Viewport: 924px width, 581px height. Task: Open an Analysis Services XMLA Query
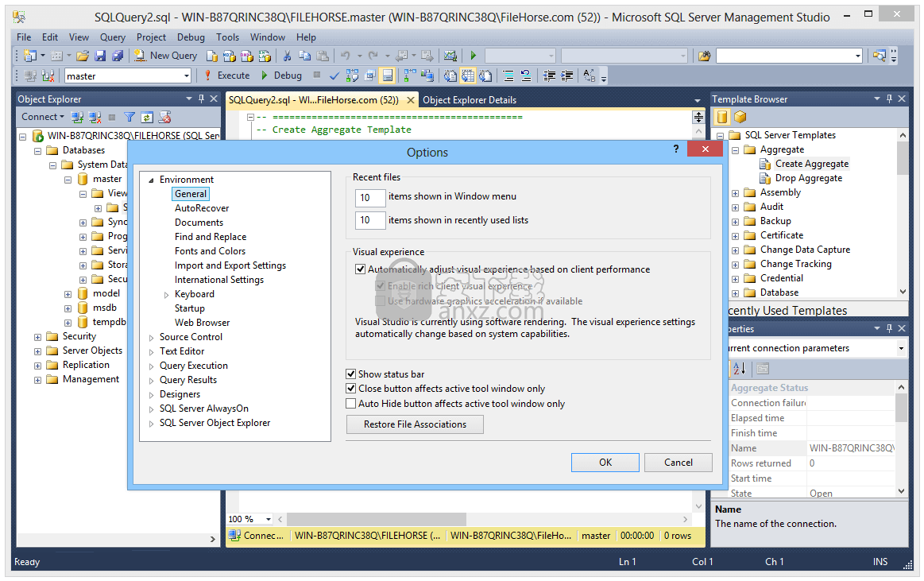(265, 56)
